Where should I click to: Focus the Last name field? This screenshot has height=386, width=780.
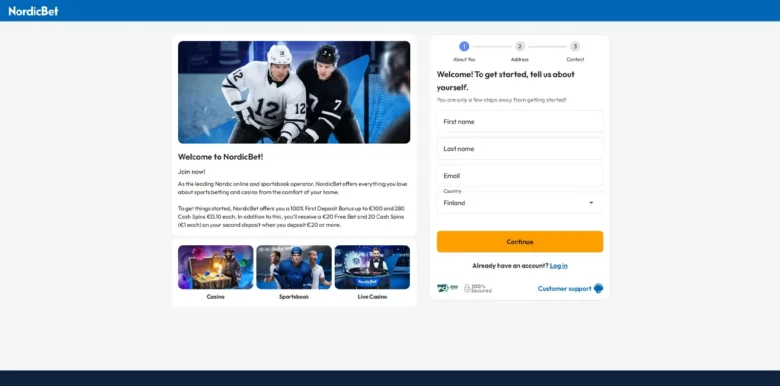pyautogui.click(x=520, y=149)
